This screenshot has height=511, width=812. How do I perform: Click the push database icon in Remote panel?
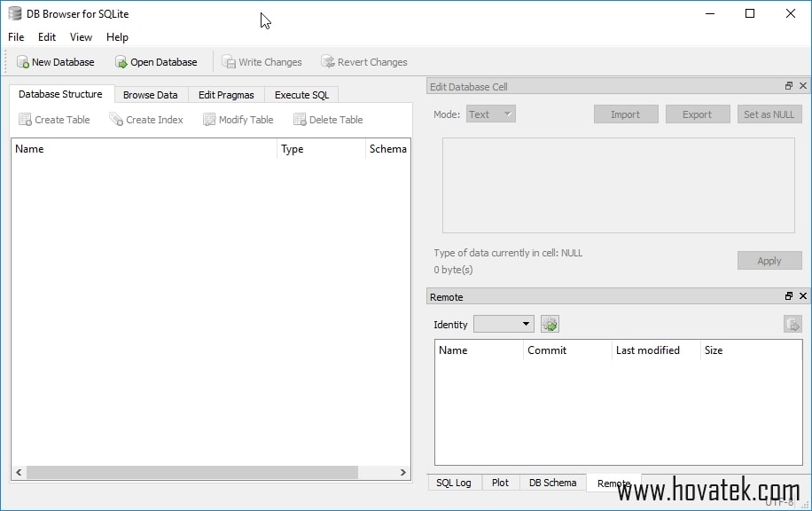792,325
